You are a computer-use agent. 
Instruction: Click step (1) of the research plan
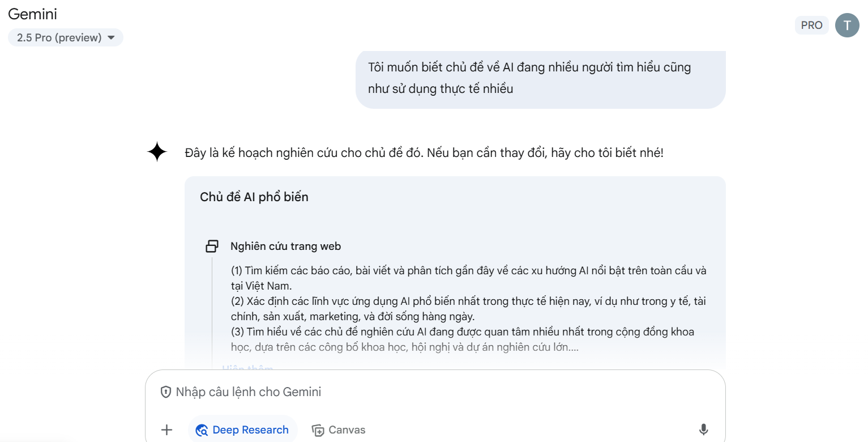pos(468,278)
